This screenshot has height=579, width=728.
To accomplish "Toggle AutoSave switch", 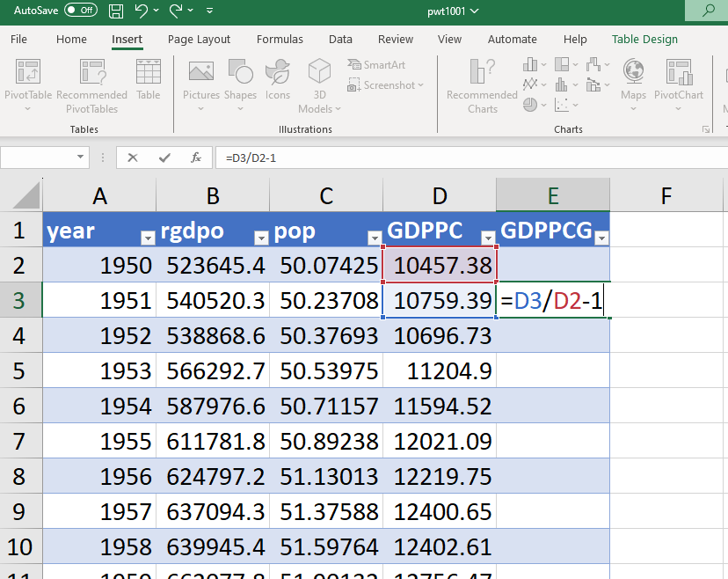I will click(x=81, y=11).
